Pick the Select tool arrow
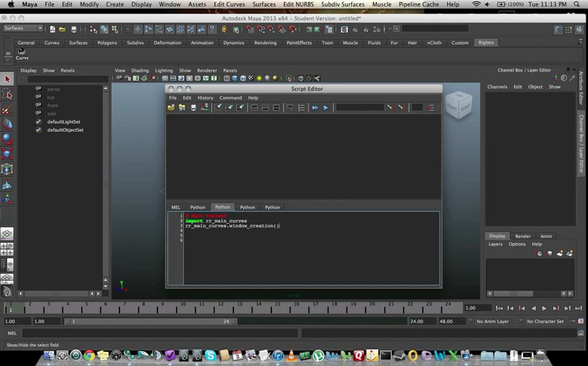588x366 pixels. click(7, 79)
